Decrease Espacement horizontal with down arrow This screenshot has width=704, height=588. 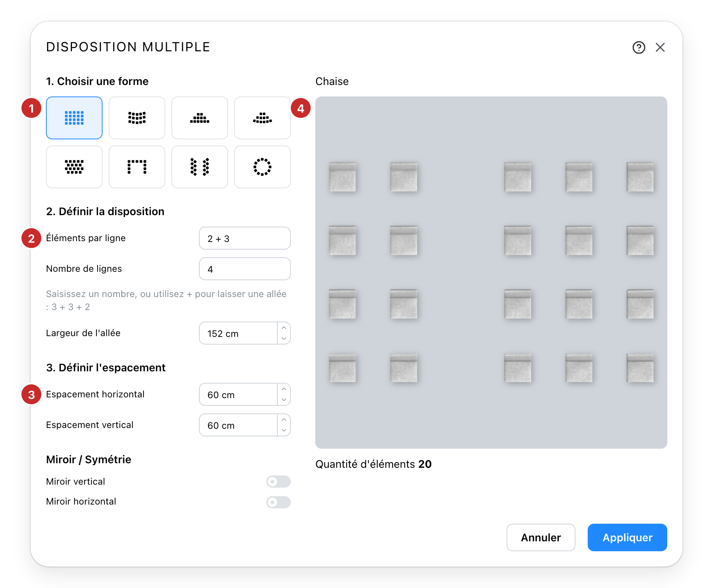[x=284, y=400]
